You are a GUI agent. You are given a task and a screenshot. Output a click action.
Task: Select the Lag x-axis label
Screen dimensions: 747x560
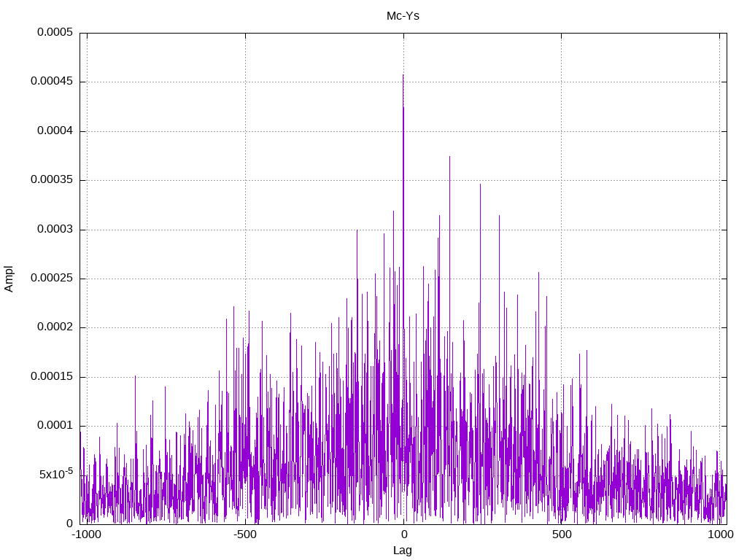[403, 551]
